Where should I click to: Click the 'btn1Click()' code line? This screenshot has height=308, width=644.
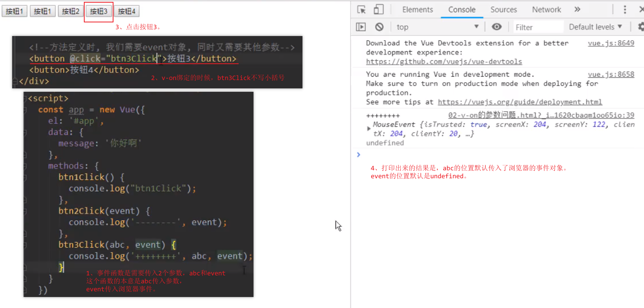[x=91, y=177]
